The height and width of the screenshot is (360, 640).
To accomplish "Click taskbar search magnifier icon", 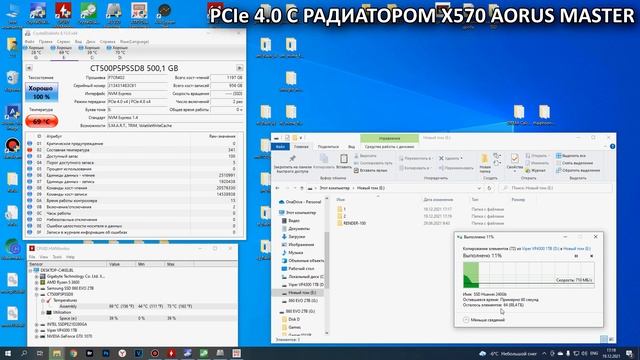I will click(x=24, y=353).
